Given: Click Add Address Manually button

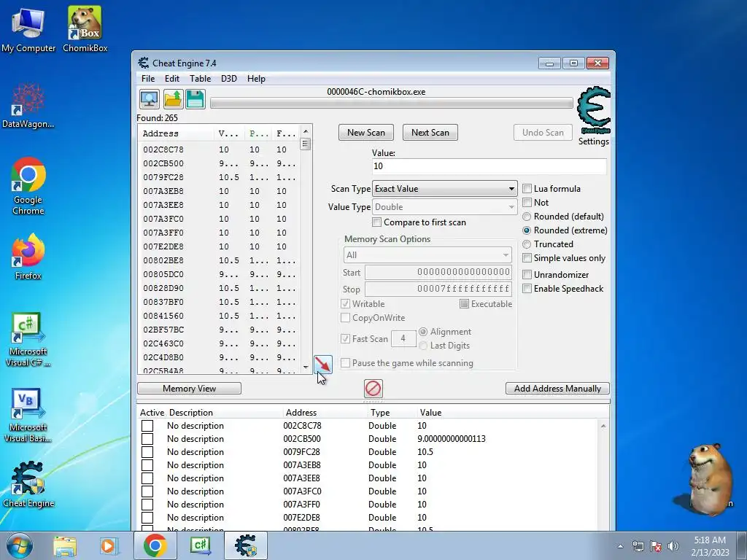Looking at the screenshot, I should pos(557,389).
